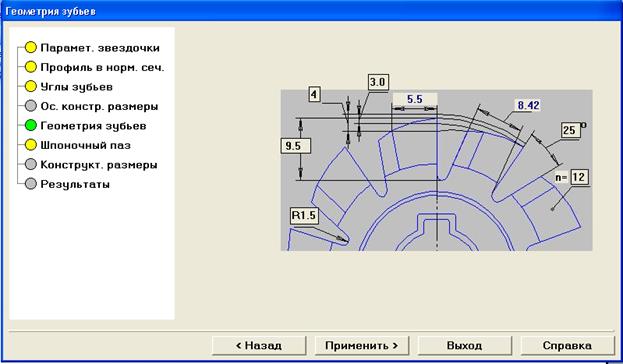Open help with the Справка button
This screenshot has height=364, width=623.
click(567, 346)
